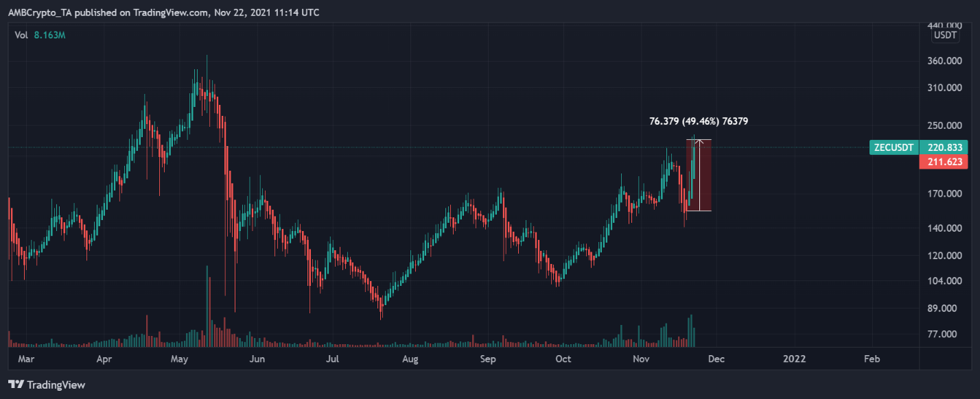Click the 250.000 price axis label
Viewport: 980px width, 399px height.
pos(944,126)
